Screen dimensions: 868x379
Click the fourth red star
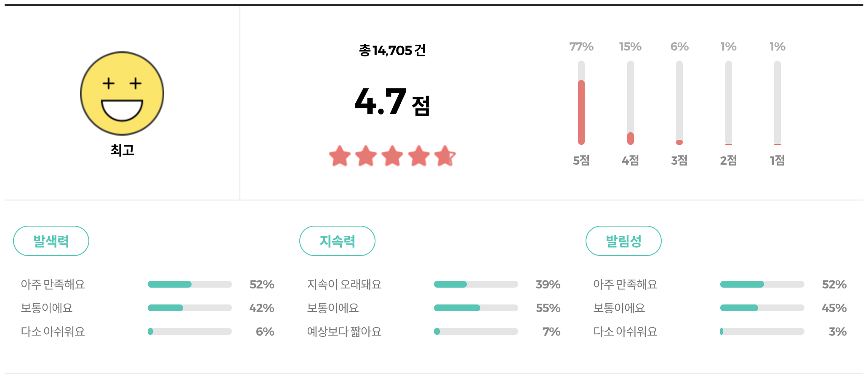(418, 156)
